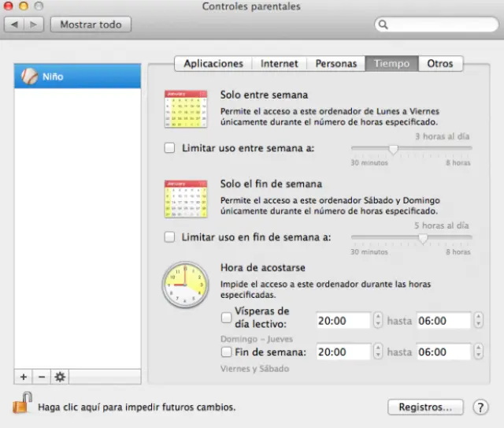Click stepper for weekend bedtime end time
The height and width of the screenshot is (428, 504).
point(479,352)
